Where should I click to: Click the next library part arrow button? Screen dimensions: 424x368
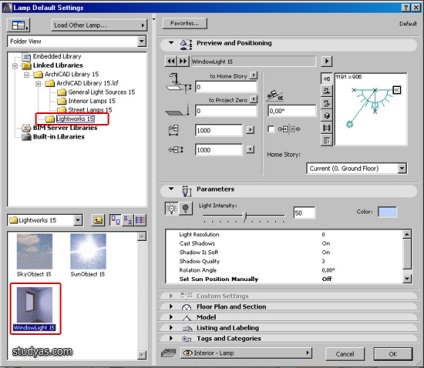(183, 61)
